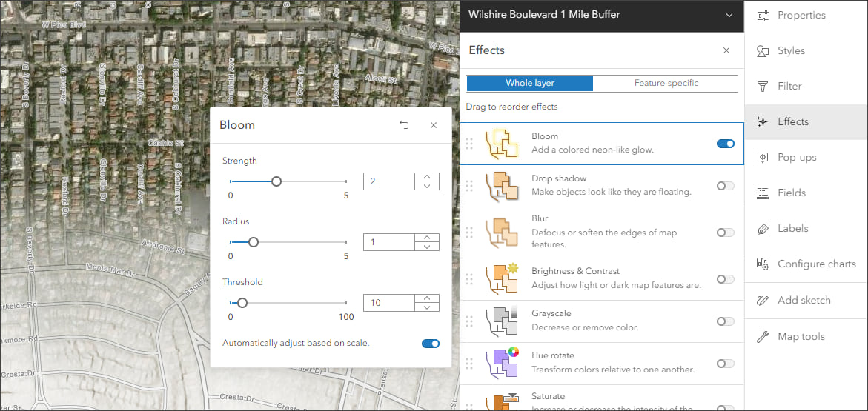Reset Bloom settings with the undo arrow

click(404, 125)
